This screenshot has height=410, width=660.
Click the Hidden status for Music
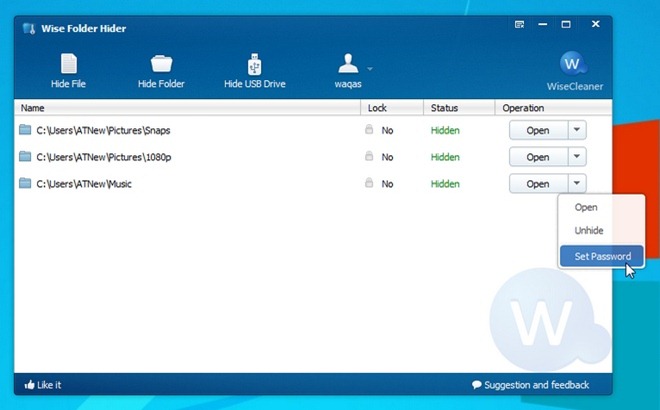coord(445,184)
